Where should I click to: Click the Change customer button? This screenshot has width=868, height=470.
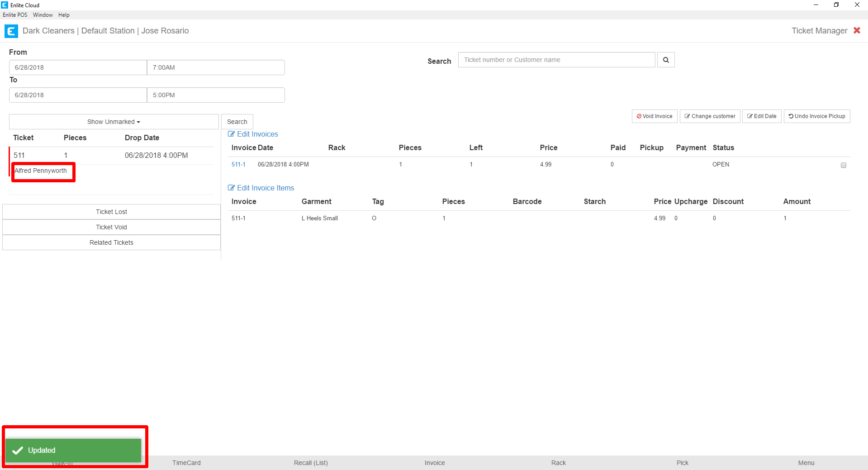(x=710, y=116)
